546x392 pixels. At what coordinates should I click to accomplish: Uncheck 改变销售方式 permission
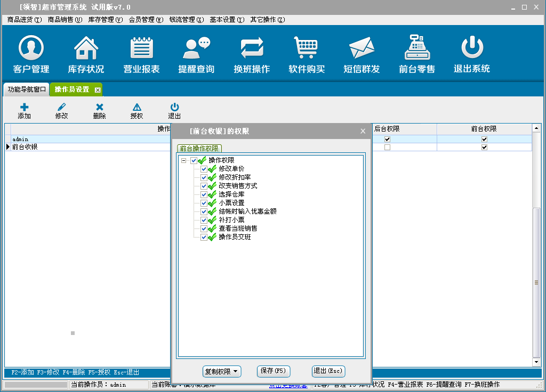tap(204, 186)
